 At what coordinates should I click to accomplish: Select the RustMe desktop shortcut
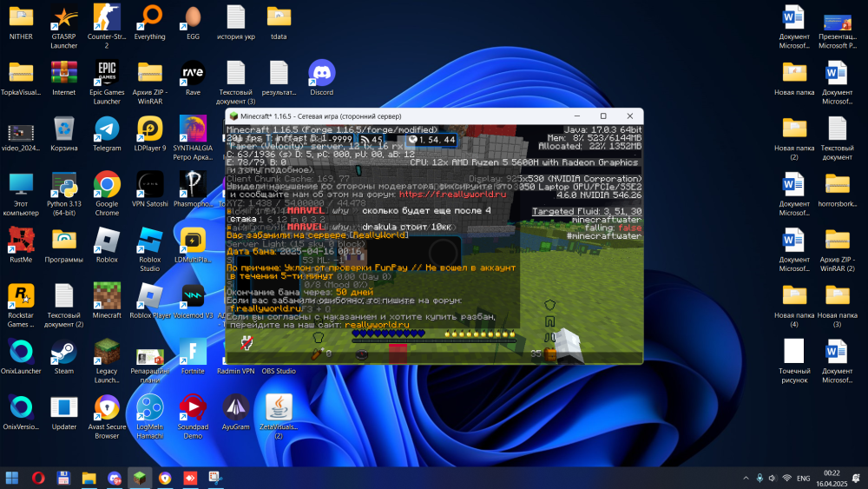tap(21, 245)
